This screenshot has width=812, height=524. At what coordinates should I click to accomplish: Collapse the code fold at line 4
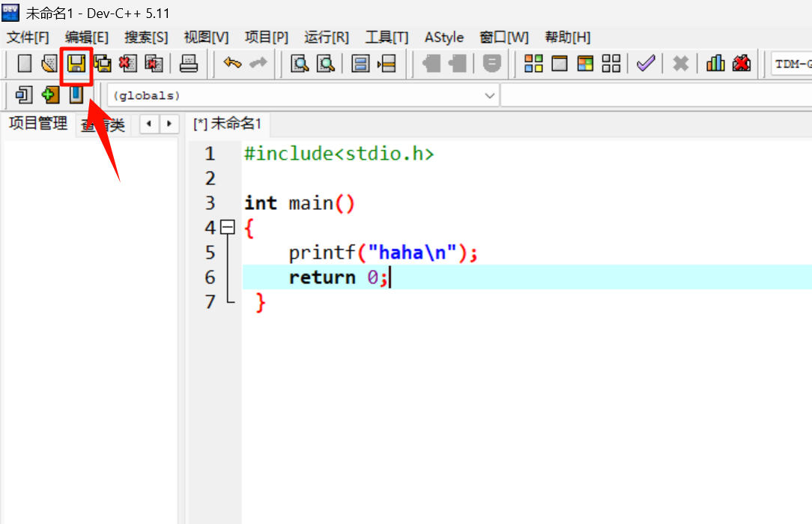227,227
